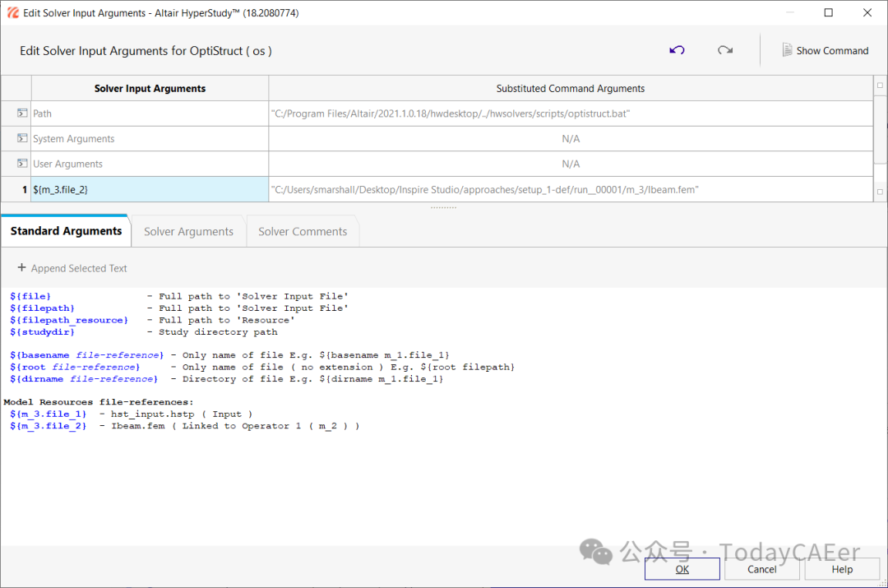Click the Redo arrow icon
Screen dimensions: 888x588
[725, 50]
